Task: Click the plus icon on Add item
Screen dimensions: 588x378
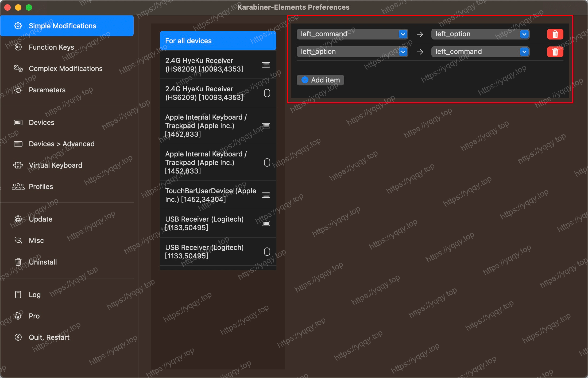Action: click(x=305, y=80)
